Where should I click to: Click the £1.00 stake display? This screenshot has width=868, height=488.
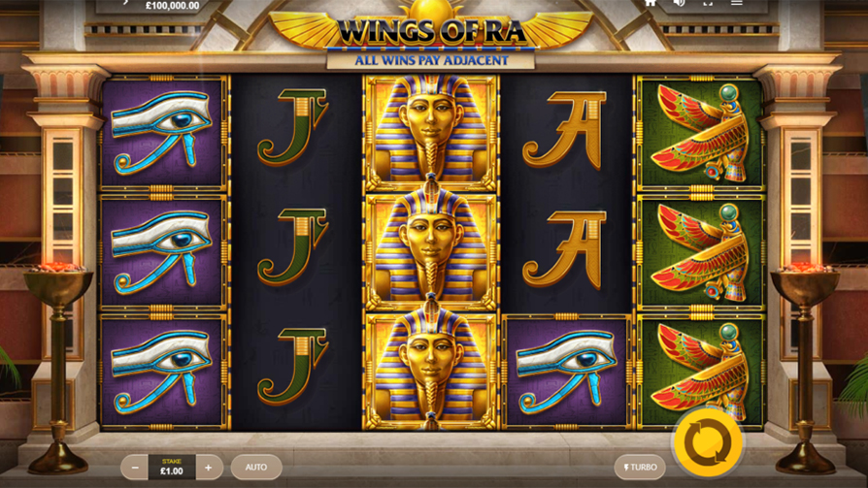(172, 468)
